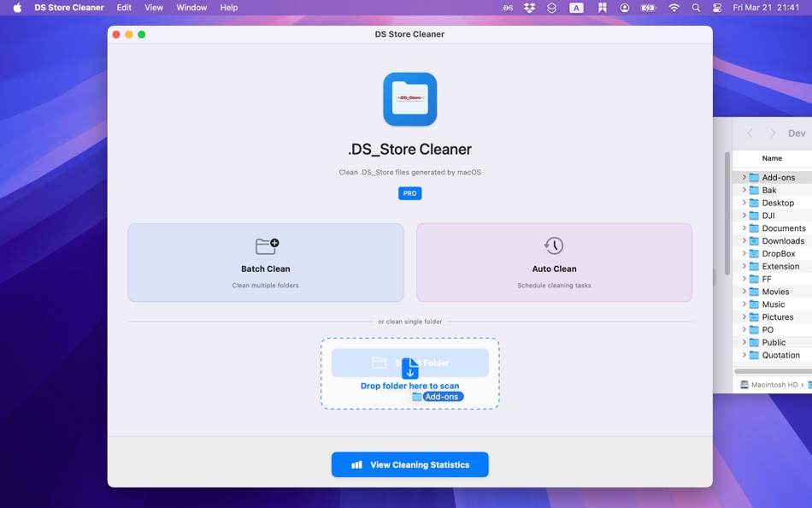Open the Wi-Fi status menu
Image resolution: width=812 pixels, height=508 pixels.
coord(674,8)
